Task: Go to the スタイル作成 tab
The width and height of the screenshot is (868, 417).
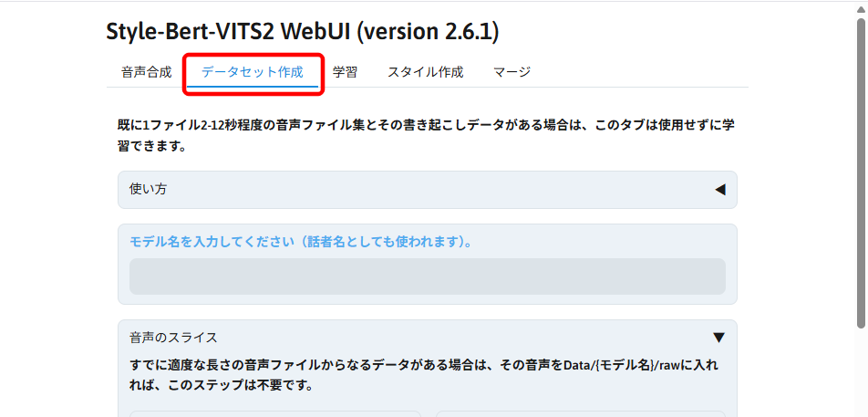Action: coord(425,72)
